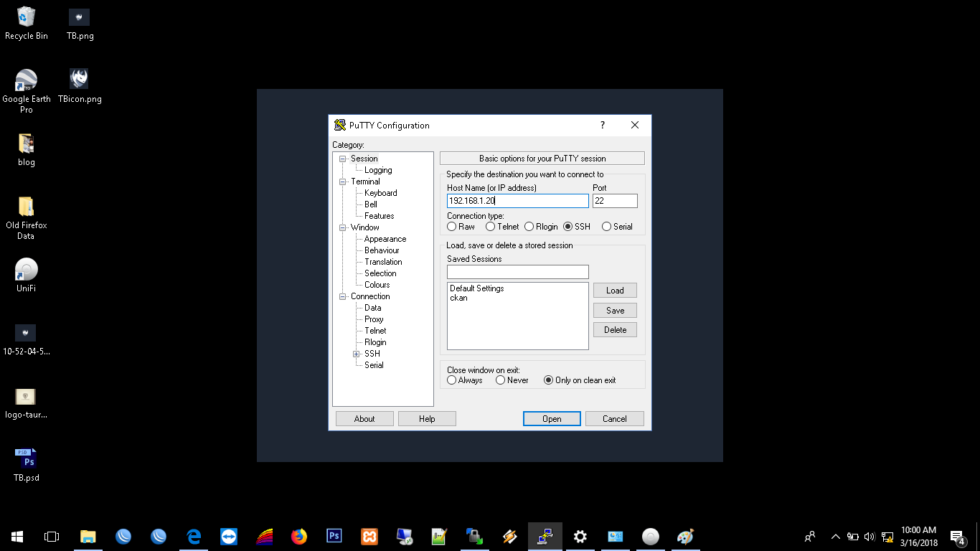Viewport: 980px width, 551px height.
Task: Open the Settings gear in the taskbar
Action: [580, 536]
